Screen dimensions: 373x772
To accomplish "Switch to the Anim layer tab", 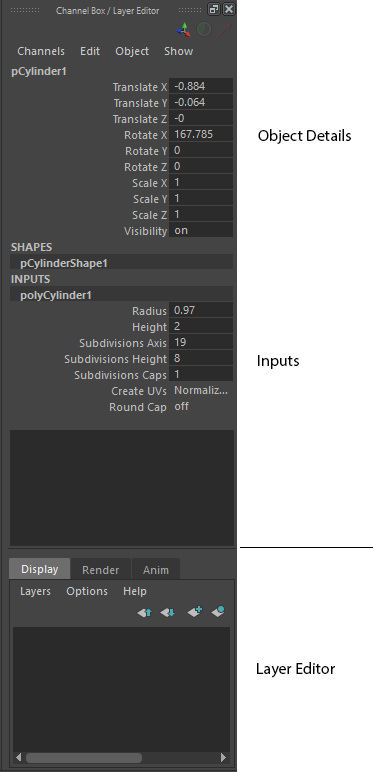I will click(155, 570).
